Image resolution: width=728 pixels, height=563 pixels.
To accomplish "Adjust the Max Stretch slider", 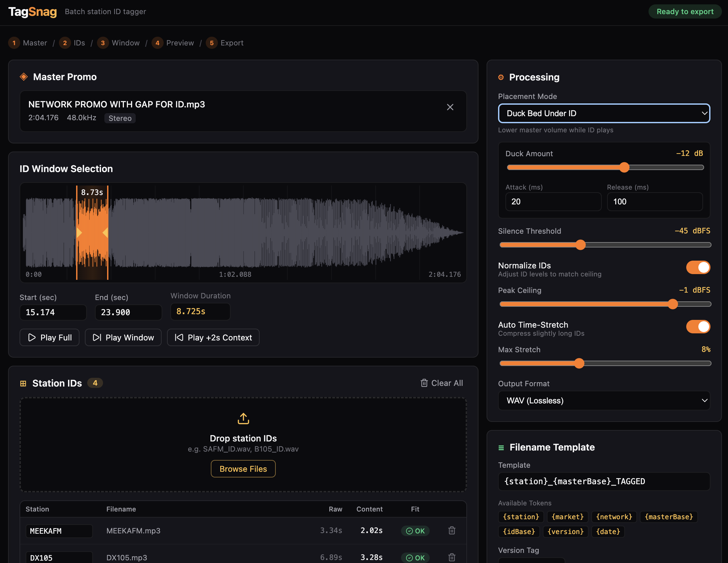I will click(605, 363).
